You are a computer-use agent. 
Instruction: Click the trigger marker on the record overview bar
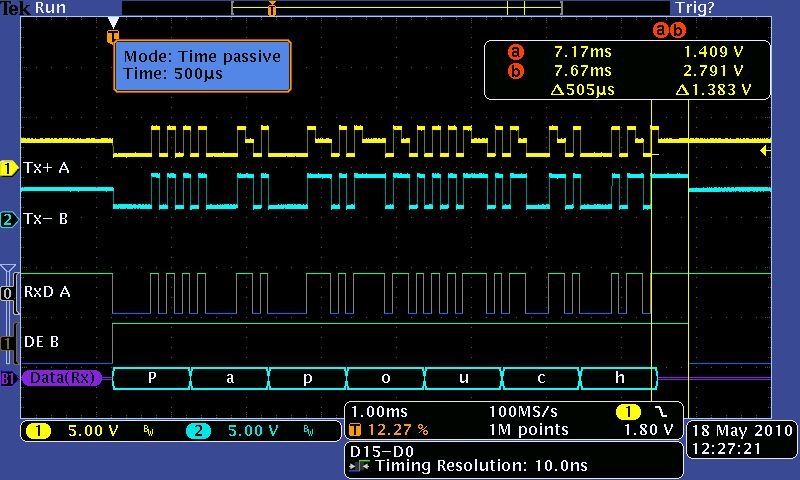pyautogui.click(x=271, y=9)
